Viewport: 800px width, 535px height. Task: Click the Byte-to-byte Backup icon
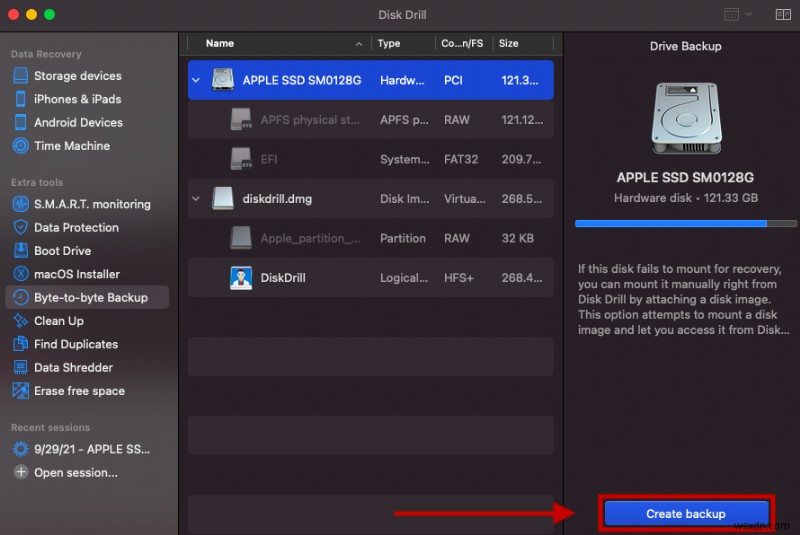(20, 297)
